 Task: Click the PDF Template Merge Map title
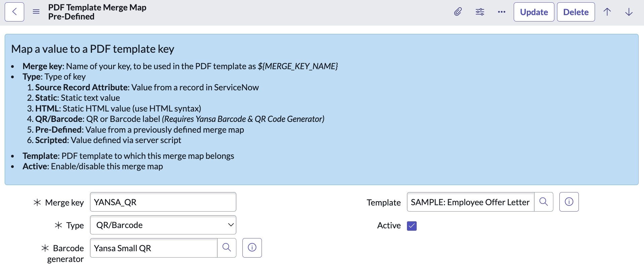[x=97, y=7]
